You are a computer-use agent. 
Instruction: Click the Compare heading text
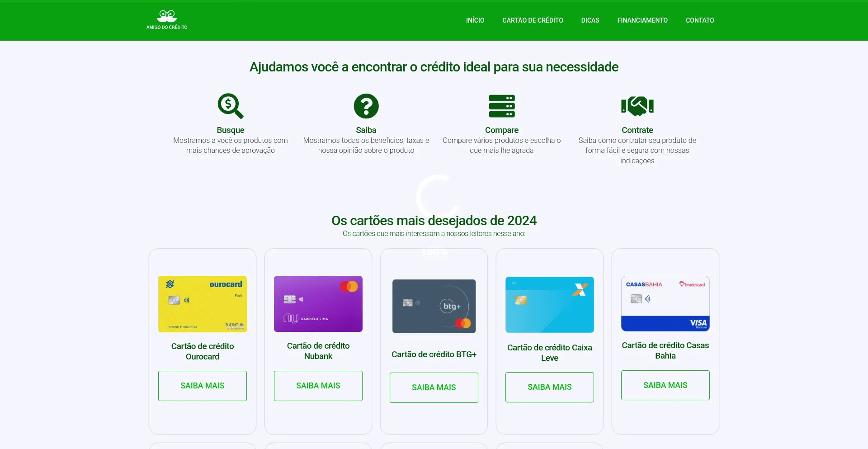pos(502,130)
